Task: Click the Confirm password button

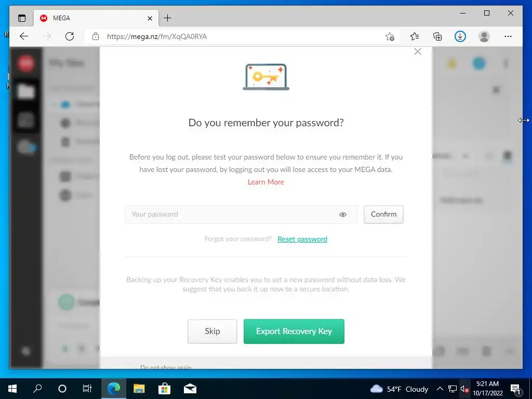Action: click(383, 215)
